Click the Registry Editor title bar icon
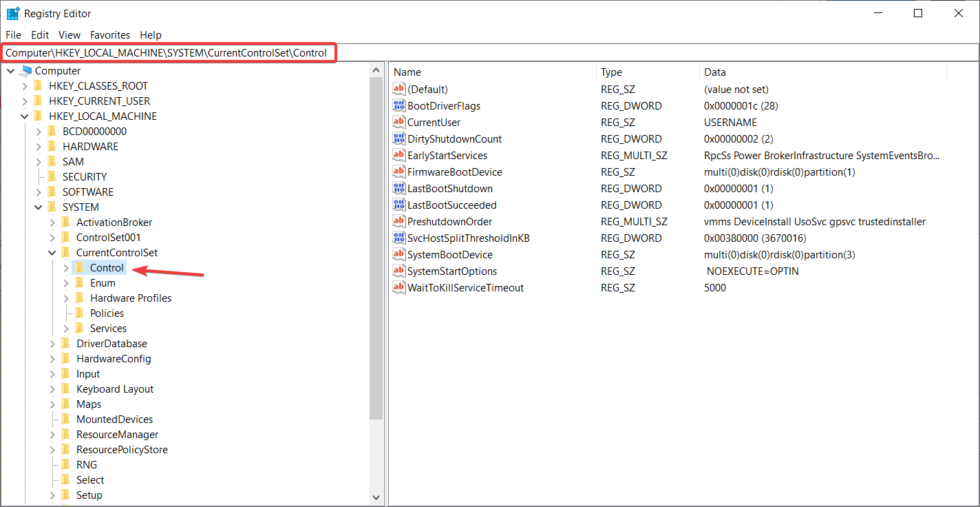 [x=13, y=13]
